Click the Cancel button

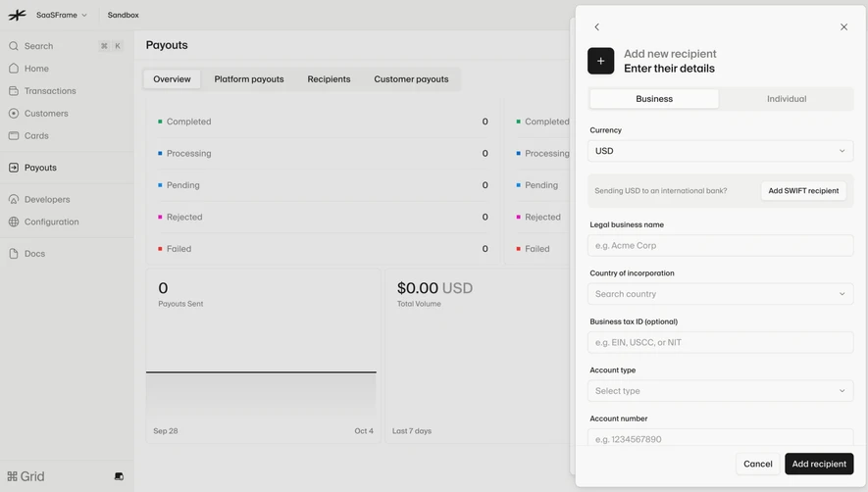pos(758,464)
